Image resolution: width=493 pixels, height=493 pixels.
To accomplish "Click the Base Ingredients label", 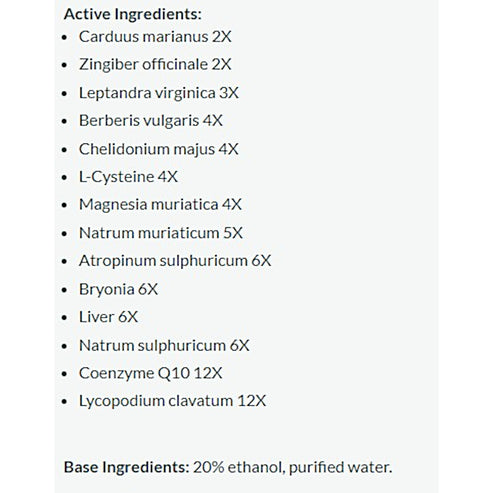I will (127, 467).
